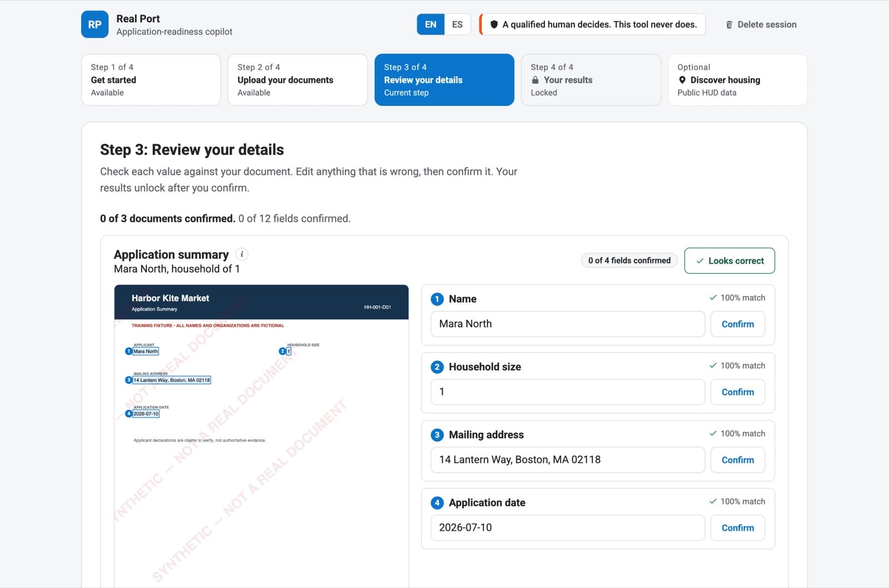Edit the Household size input field
889x588 pixels.
coord(568,391)
